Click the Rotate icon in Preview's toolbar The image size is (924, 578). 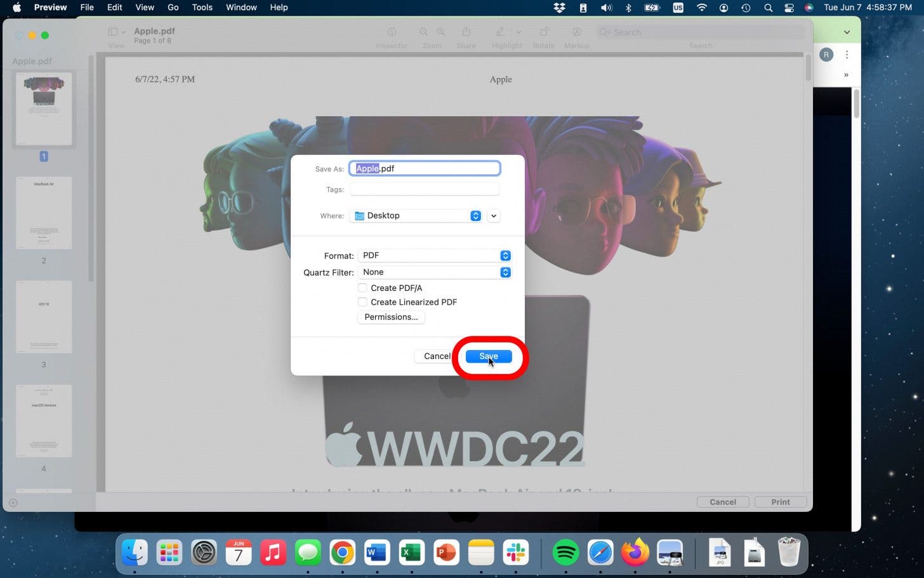(543, 32)
